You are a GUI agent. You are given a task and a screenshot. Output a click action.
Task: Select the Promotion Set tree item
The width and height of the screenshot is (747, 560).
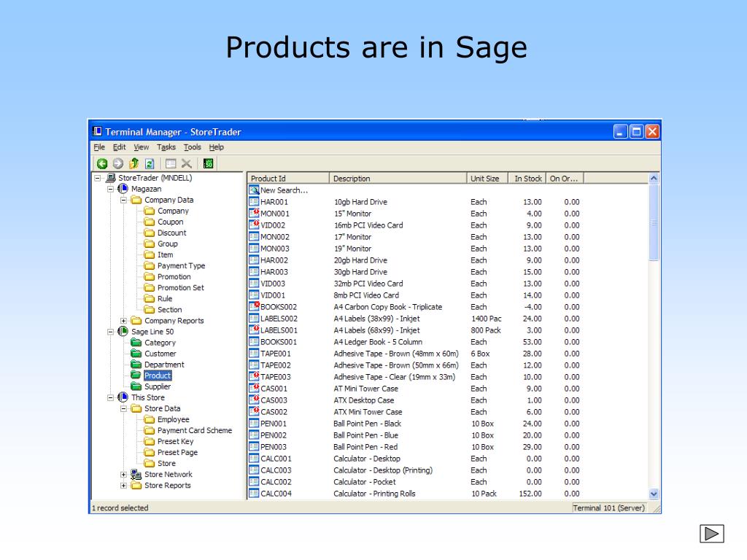[x=181, y=287]
